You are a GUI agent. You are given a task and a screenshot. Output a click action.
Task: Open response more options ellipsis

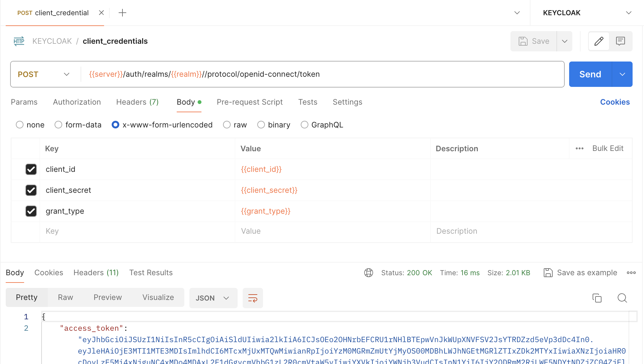[x=631, y=273]
